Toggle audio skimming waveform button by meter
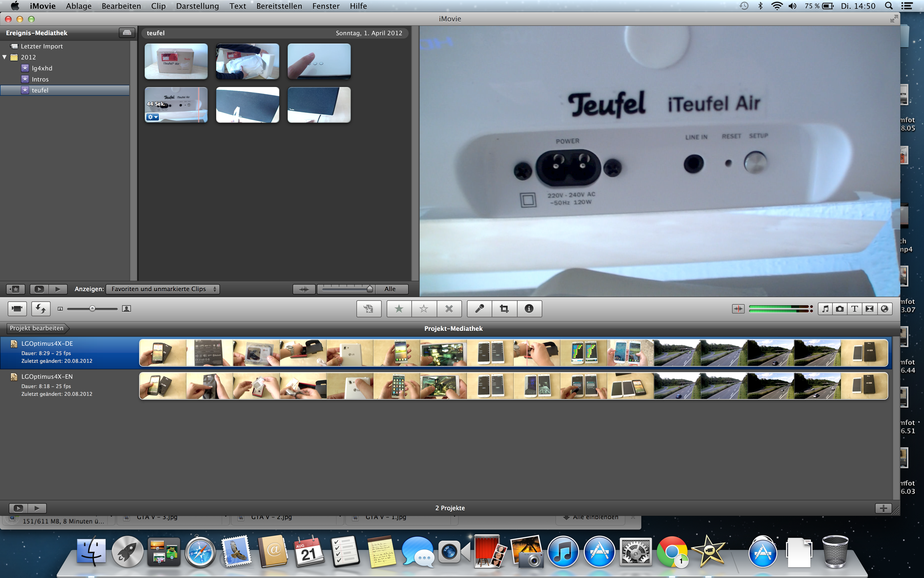Viewport: 924px width, 578px height. pos(738,309)
